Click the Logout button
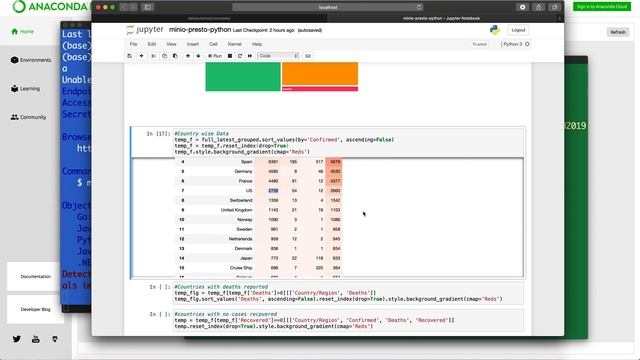The height and width of the screenshot is (360, 640). pos(518,30)
